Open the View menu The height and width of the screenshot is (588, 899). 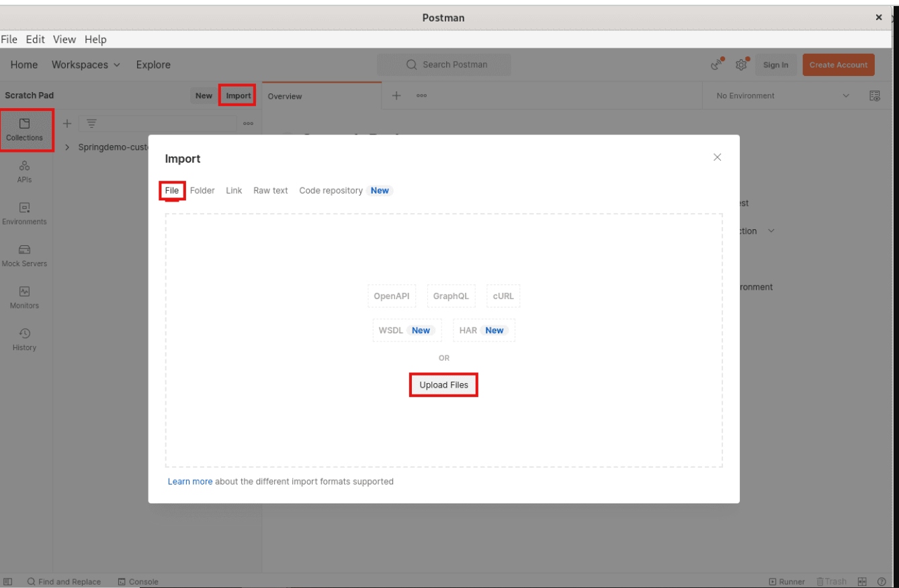(x=65, y=40)
